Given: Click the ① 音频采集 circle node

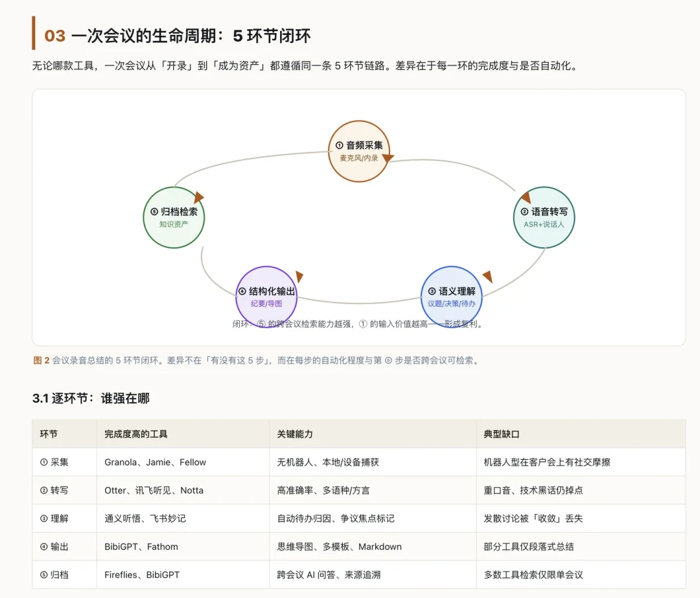Looking at the screenshot, I should [359, 151].
